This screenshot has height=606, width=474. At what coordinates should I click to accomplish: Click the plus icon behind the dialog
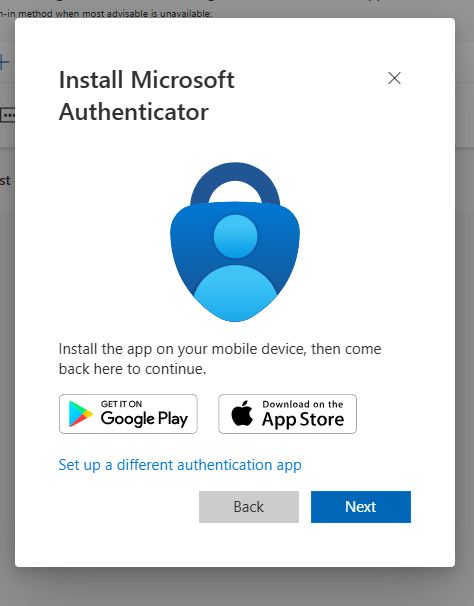click(4, 62)
